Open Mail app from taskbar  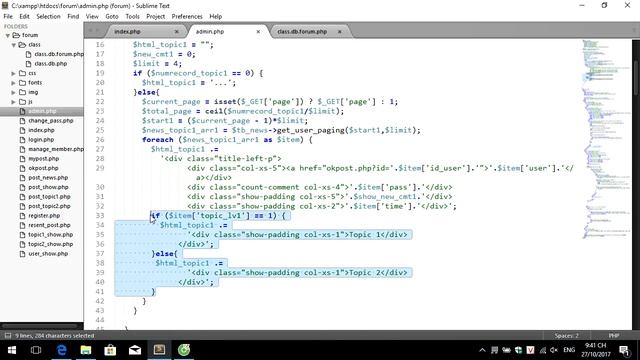(135, 350)
